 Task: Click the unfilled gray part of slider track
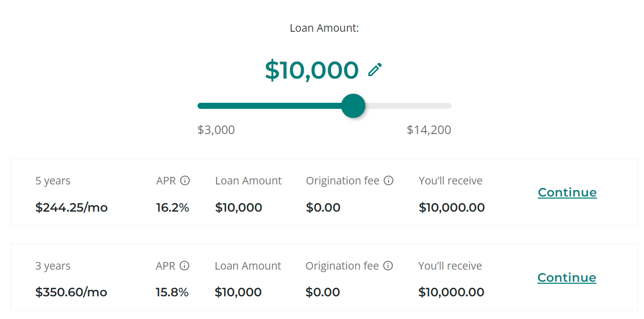[408, 106]
